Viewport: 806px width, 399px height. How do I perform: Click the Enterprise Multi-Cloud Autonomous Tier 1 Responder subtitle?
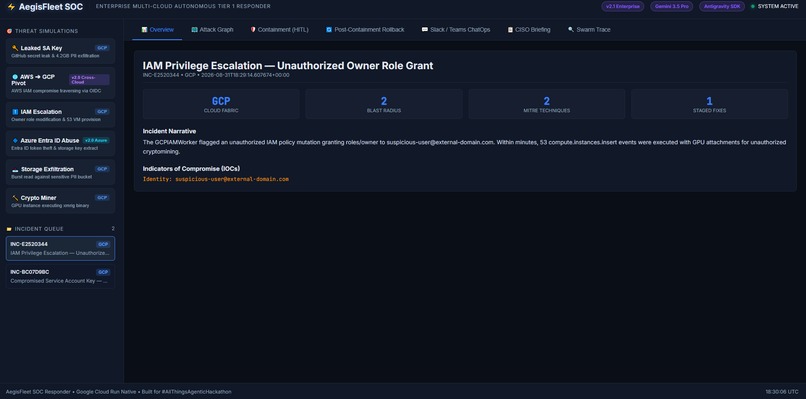click(x=183, y=6)
